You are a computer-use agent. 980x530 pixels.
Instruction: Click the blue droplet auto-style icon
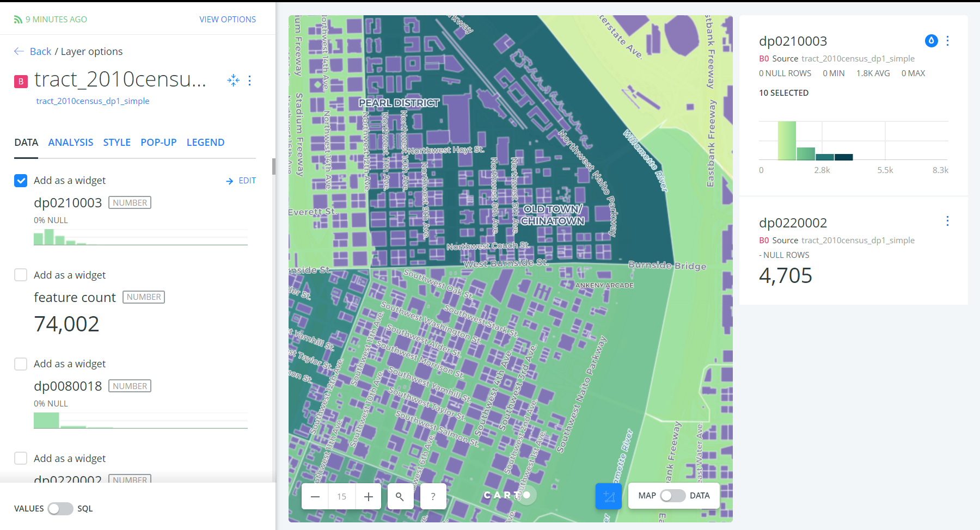point(931,41)
